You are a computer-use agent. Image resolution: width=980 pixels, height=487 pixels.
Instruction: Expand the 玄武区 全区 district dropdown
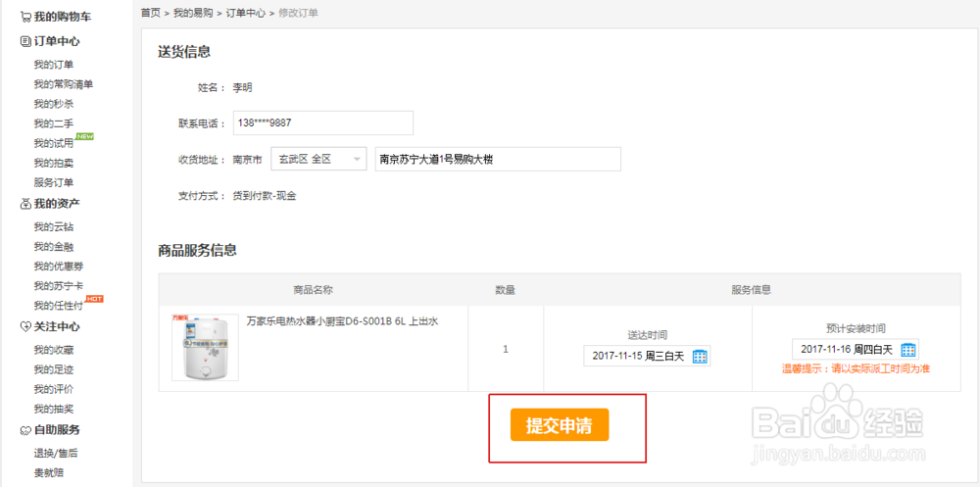pos(318,159)
